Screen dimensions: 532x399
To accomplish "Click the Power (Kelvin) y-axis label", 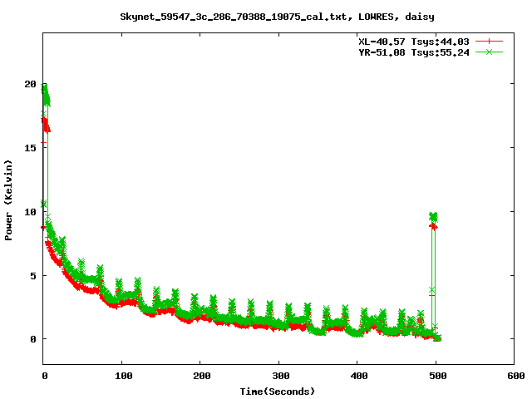I will tap(8, 200).
